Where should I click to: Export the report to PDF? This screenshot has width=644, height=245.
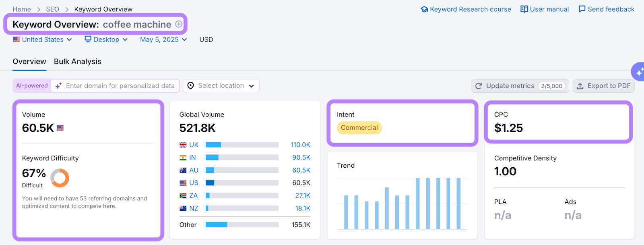click(603, 86)
